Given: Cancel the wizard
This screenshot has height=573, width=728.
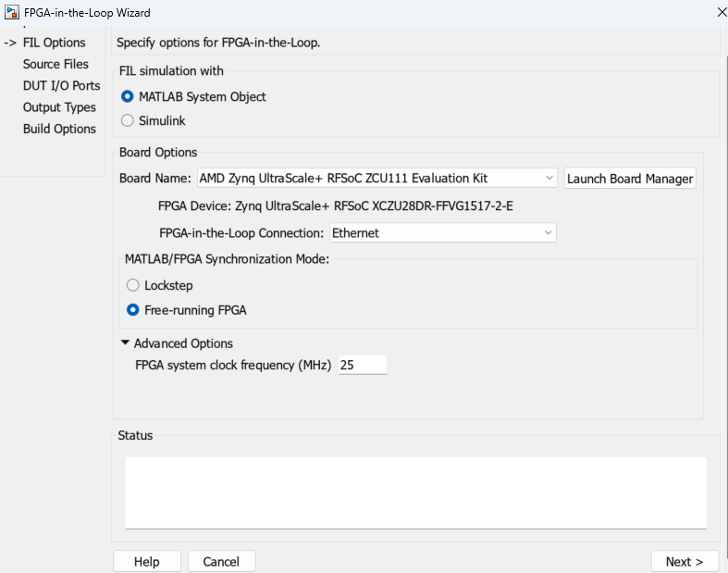Looking at the screenshot, I should tap(221, 562).
